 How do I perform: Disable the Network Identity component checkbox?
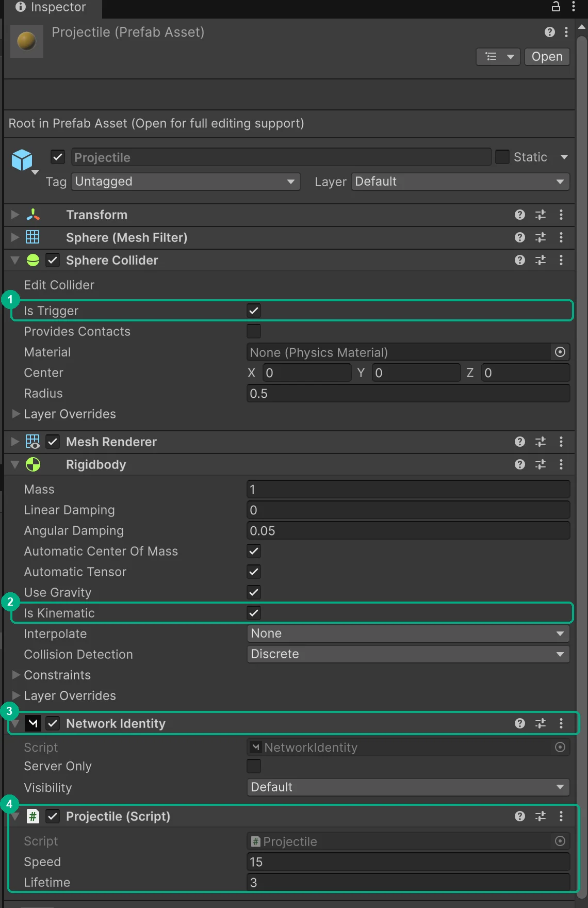coord(53,723)
